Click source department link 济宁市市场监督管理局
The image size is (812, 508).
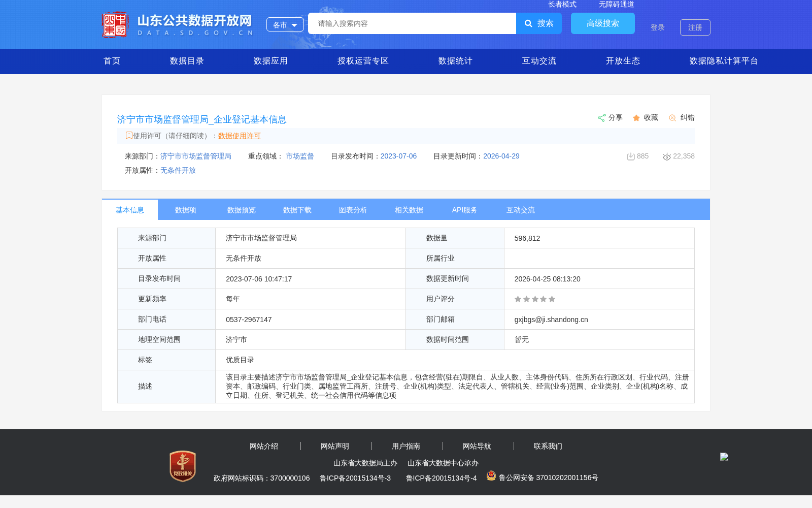tap(196, 156)
